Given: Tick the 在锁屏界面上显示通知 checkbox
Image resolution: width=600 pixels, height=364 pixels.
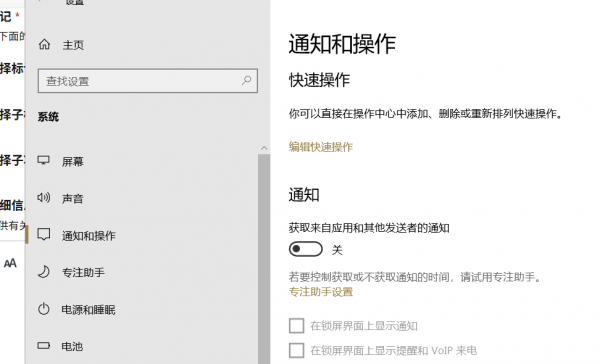Looking at the screenshot, I should click(x=297, y=326).
